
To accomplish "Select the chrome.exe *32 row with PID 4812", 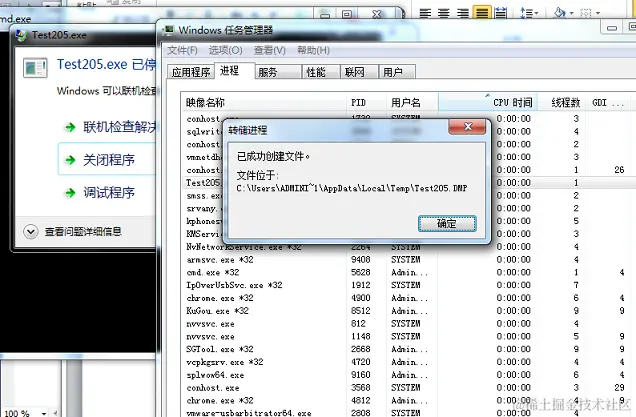I will click(x=406, y=400).
